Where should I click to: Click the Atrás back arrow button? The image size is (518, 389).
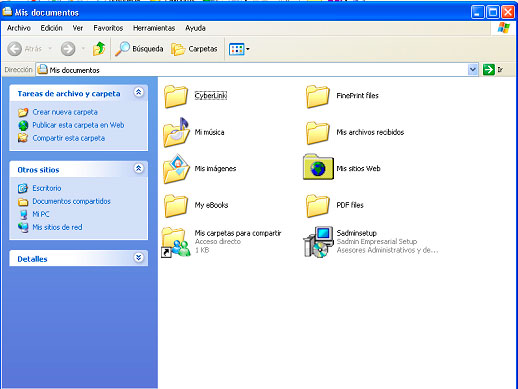[15, 49]
